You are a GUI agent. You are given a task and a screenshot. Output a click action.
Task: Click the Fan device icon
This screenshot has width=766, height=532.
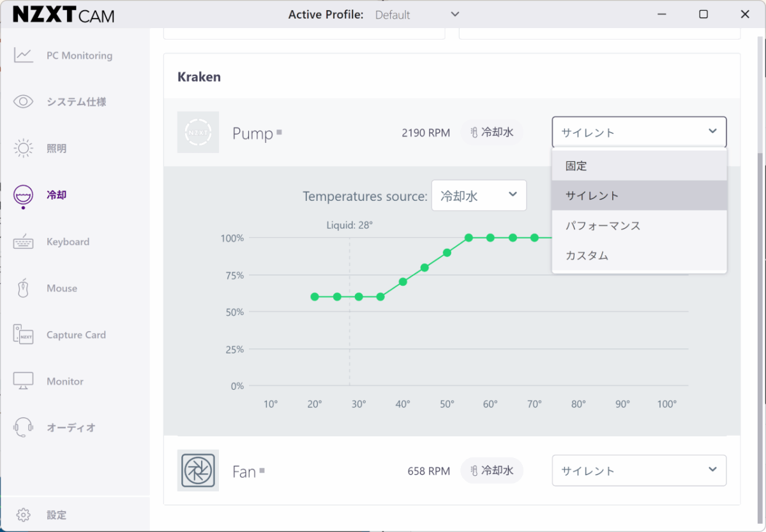click(x=198, y=471)
